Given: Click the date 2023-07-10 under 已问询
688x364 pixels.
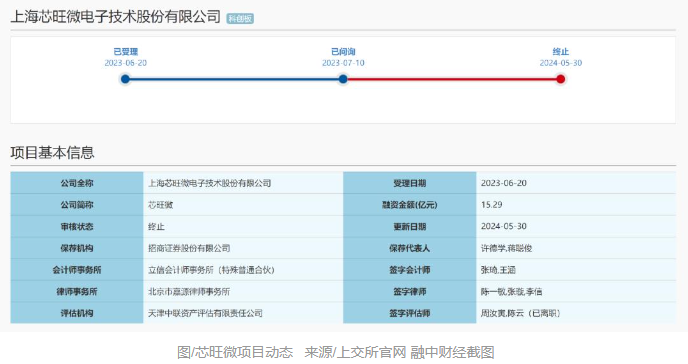Looking at the screenshot, I should pyautogui.click(x=343, y=63).
